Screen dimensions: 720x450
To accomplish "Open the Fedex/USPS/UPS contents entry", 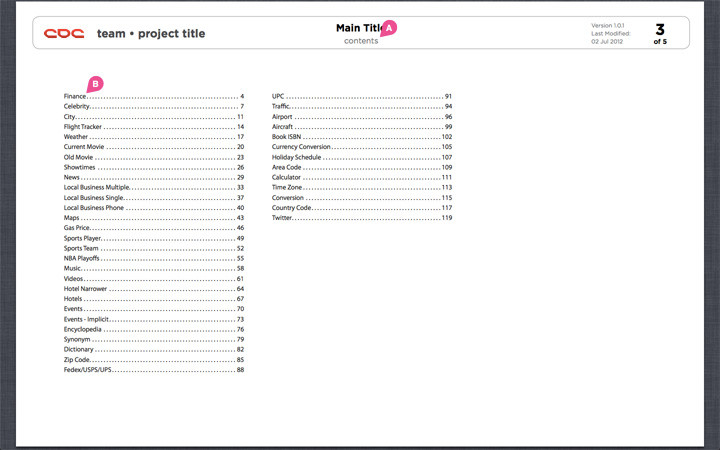I will (x=154, y=370).
